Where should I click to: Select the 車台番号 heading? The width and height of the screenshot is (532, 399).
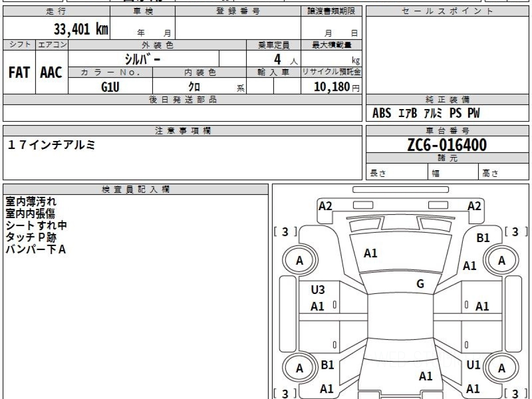(x=447, y=131)
